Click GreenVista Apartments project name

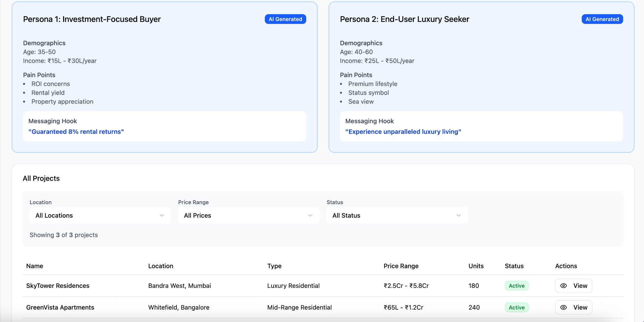tap(60, 308)
